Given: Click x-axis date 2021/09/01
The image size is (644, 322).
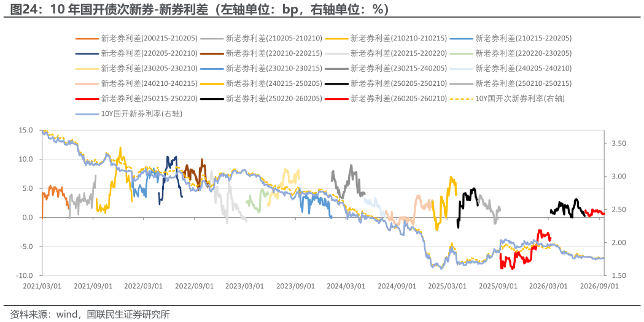Looking at the screenshot, I should tap(93, 286).
